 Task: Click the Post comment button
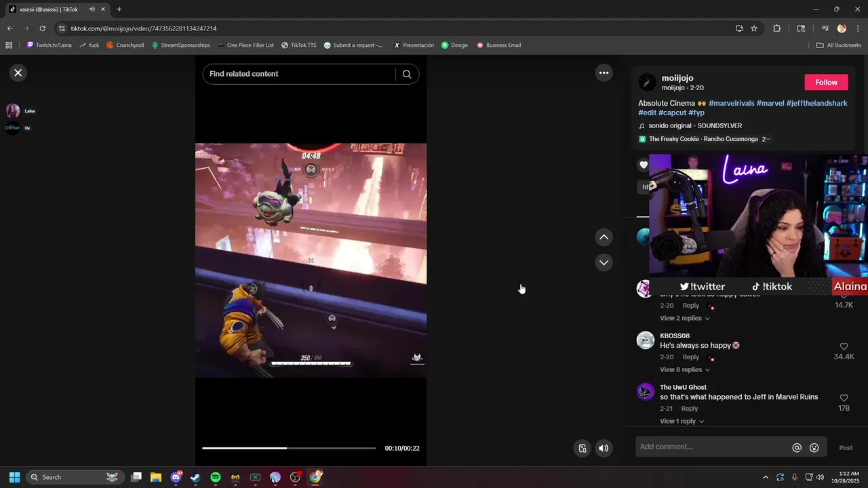click(x=846, y=447)
